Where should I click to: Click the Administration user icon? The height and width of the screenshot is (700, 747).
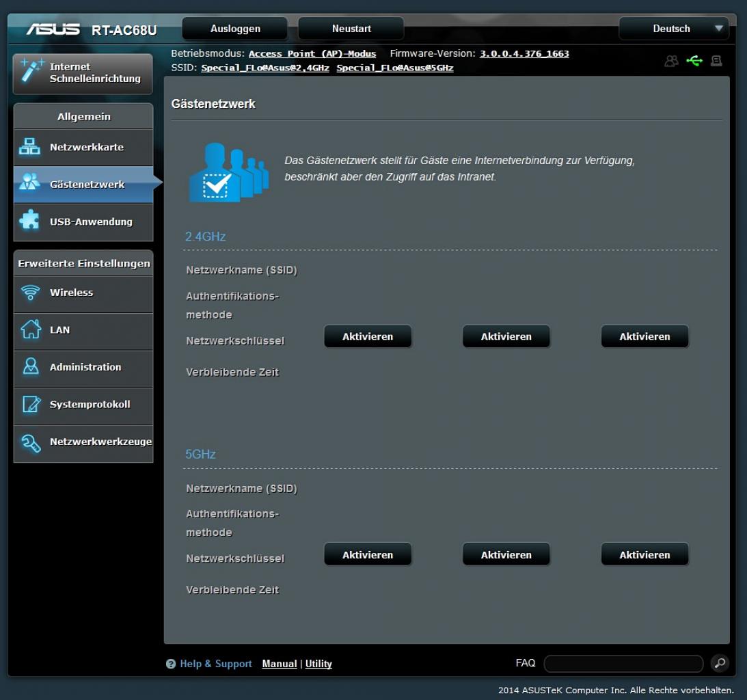pos(31,366)
